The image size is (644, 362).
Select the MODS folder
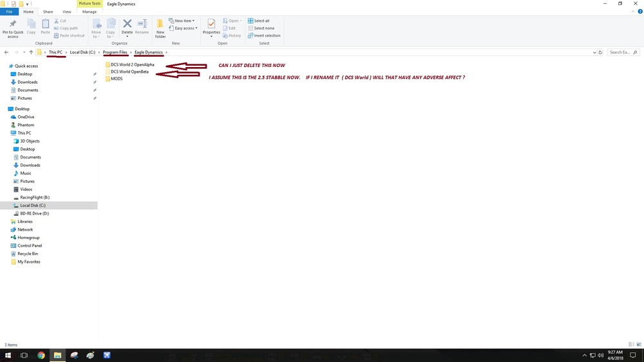[114, 79]
